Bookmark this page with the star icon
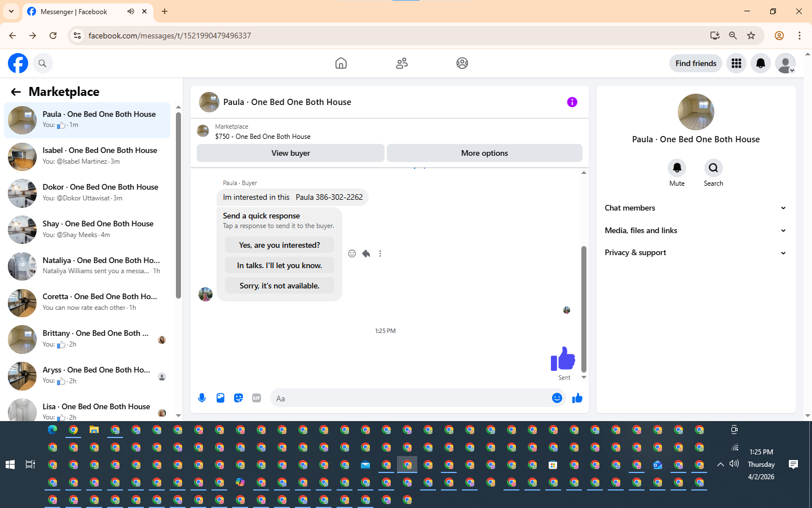 tap(751, 36)
